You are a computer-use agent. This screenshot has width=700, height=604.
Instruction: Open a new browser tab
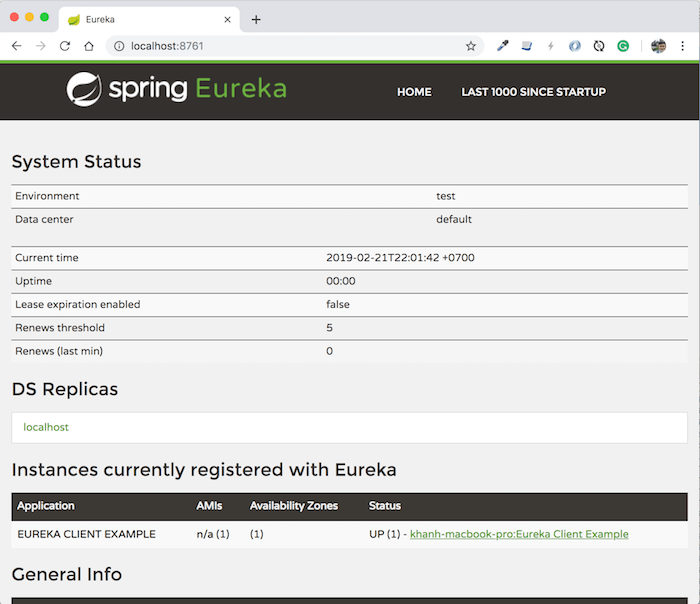click(x=256, y=19)
